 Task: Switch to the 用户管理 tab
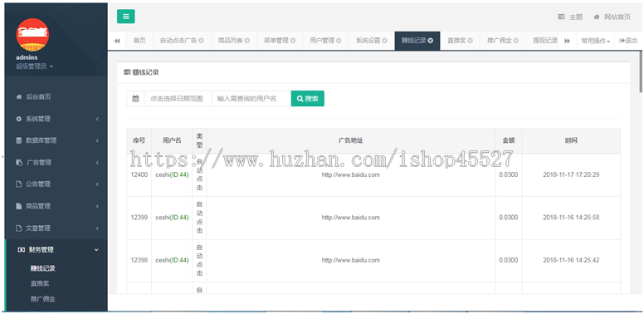click(x=322, y=41)
